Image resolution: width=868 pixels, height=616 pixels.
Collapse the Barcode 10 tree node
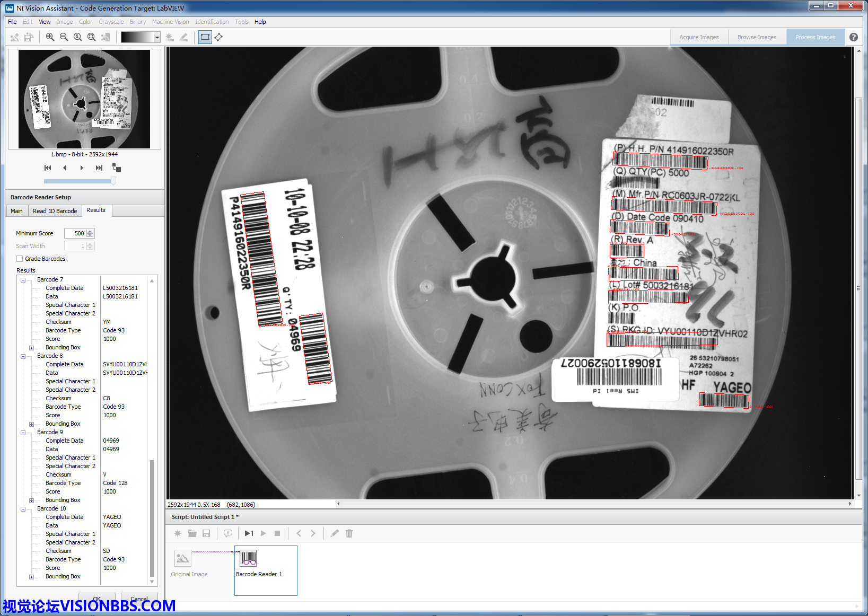(23, 509)
